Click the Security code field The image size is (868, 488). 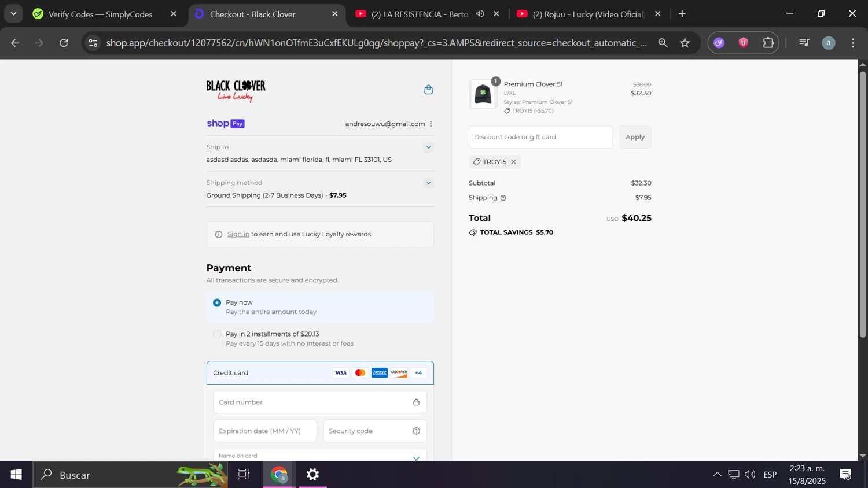[375, 431]
